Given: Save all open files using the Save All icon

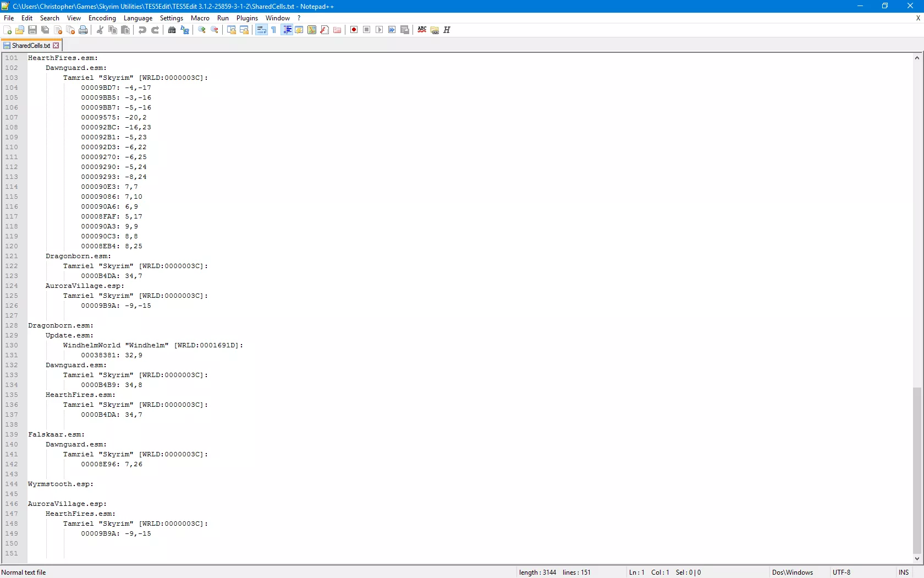Looking at the screenshot, I should coord(45,30).
